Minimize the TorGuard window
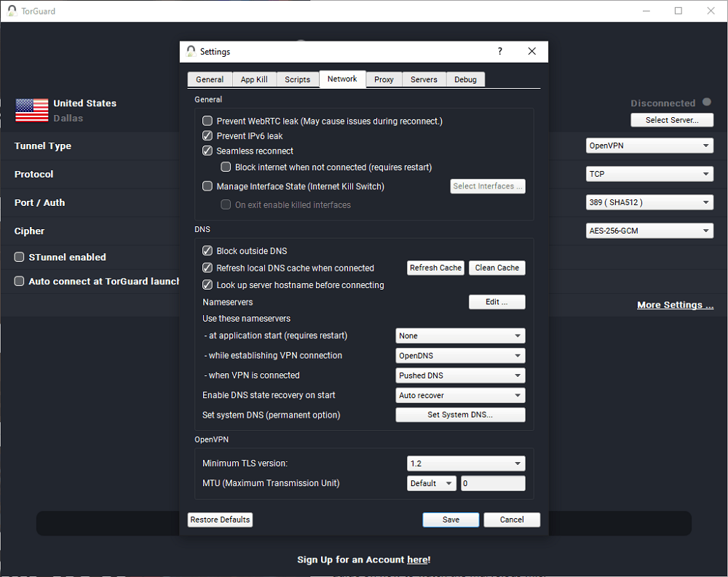Screen dimensions: 728x577 click(646, 11)
